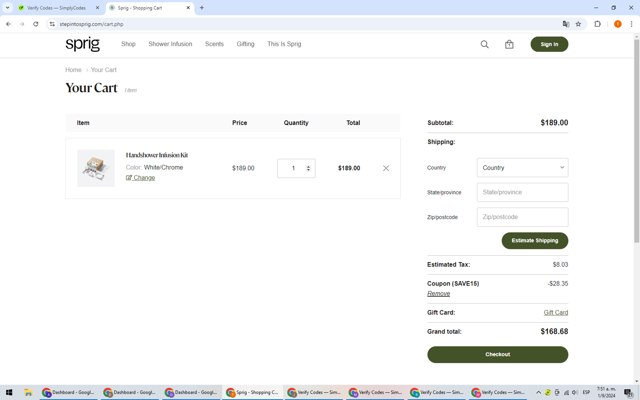Open the browser extensions icon
This screenshot has width=640, height=400.
pos(597,24)
